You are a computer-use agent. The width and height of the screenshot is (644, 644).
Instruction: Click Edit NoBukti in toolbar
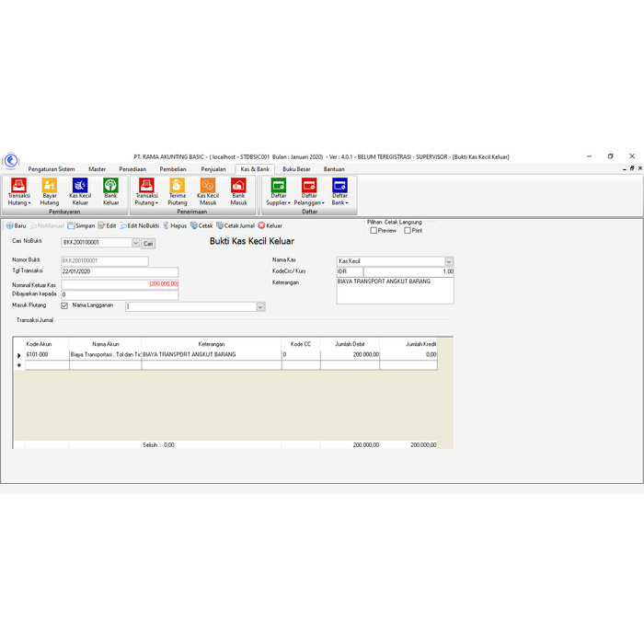pyautogui.click(x=139, y=226)
